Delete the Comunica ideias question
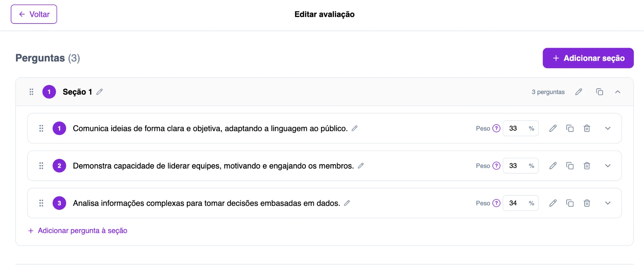Image resolution: width=644 pixels, height=273 pixels. point(587,128)
